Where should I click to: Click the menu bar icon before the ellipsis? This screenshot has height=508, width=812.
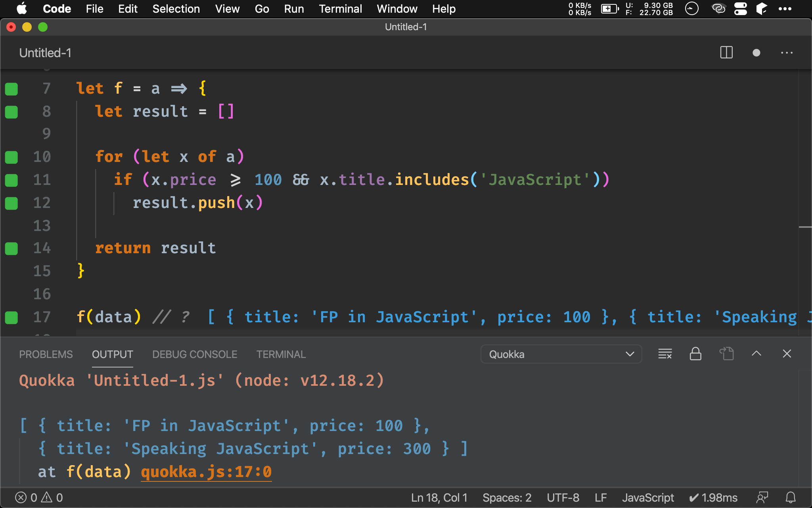(x=762, y=8)
